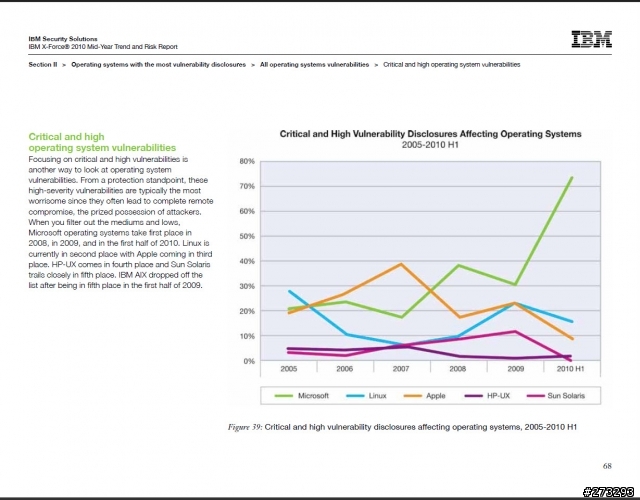Click the chart title text

430,134
